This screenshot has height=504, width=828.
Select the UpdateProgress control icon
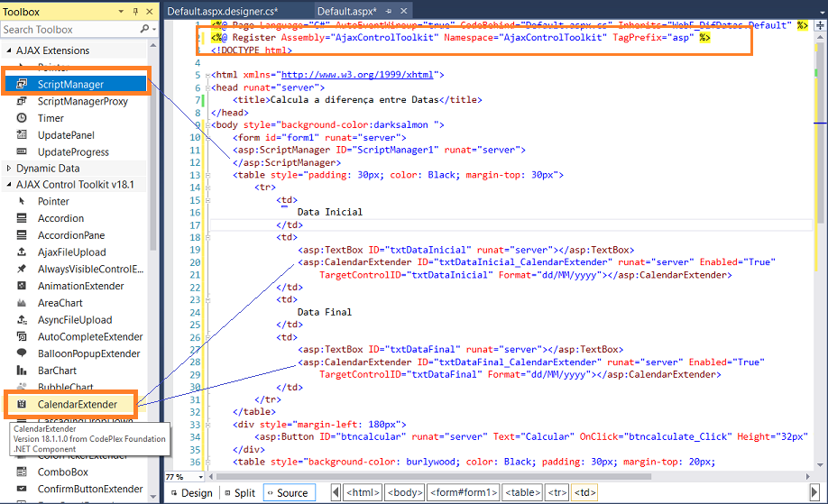click(x=22, y=151)
